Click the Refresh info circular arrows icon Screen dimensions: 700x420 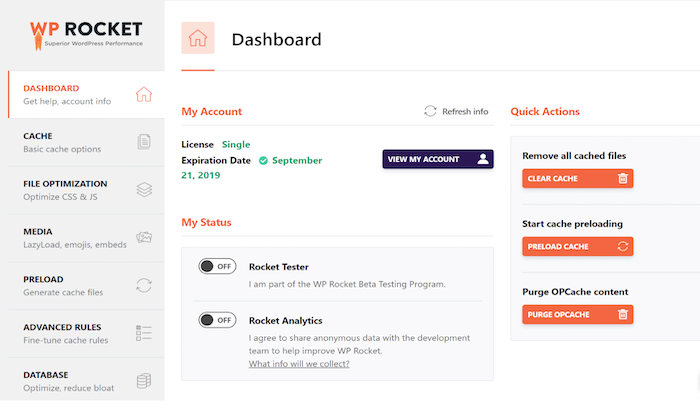[430, 111]
